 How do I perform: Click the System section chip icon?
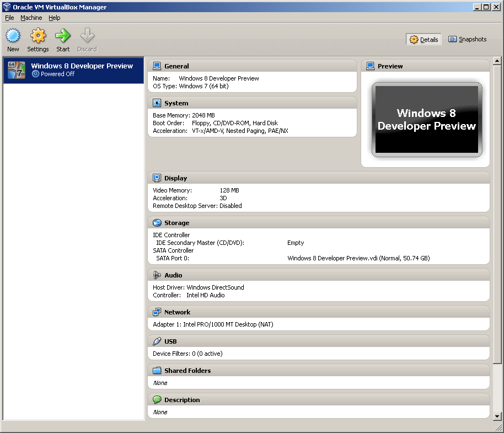coord(157,103)
